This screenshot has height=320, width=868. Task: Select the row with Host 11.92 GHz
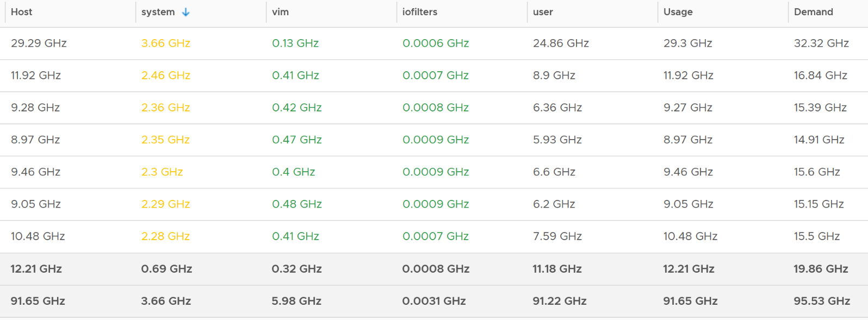[434, 76]
